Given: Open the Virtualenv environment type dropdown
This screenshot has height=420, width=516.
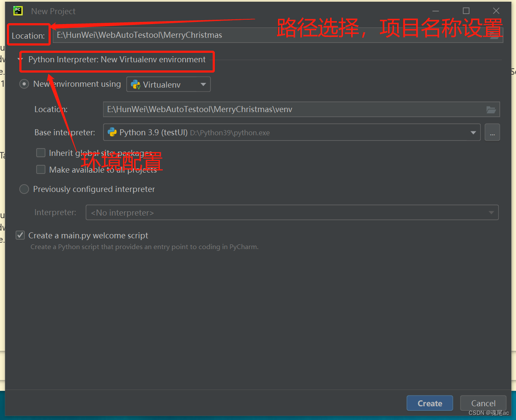Looking at the screenshot, I should point(168,84).
